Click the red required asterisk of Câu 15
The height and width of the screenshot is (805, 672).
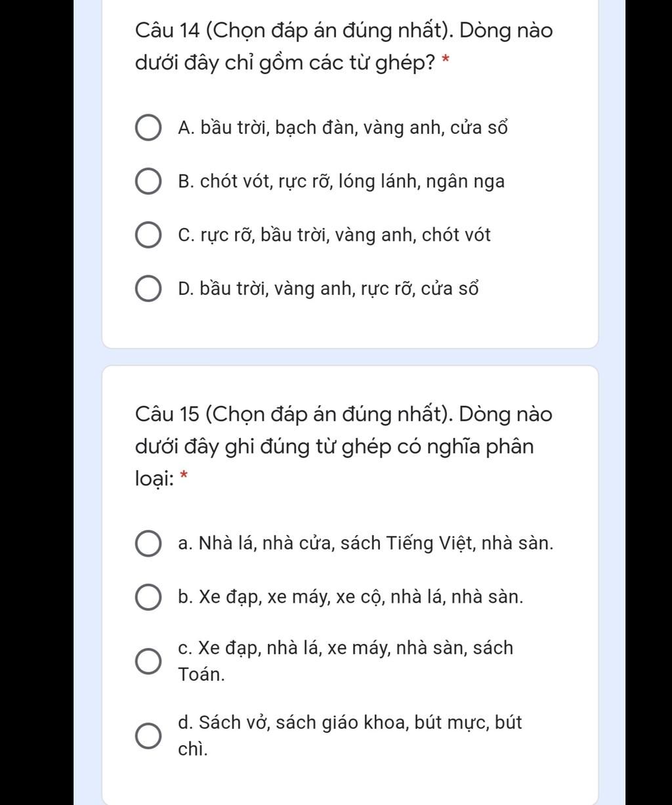[184, 475]
